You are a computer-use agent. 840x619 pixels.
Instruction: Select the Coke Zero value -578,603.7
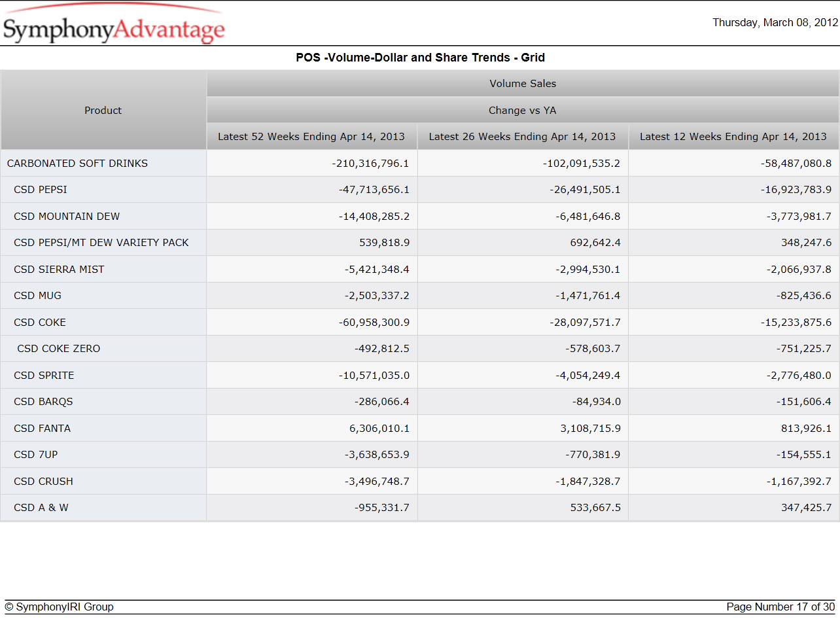tap(593, 349)
